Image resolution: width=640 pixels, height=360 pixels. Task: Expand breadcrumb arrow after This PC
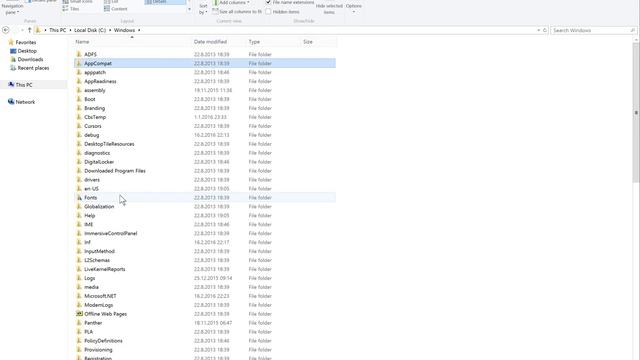[70, 30]
